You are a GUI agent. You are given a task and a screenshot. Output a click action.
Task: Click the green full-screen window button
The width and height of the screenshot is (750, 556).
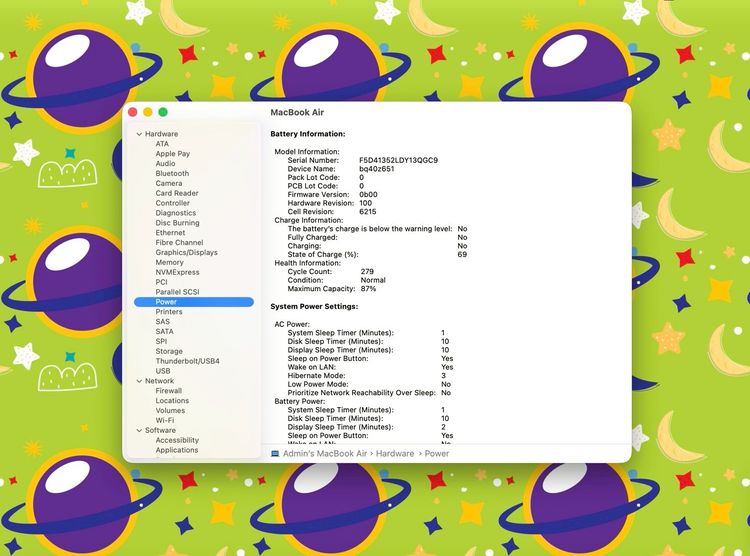tap(163, 112)
